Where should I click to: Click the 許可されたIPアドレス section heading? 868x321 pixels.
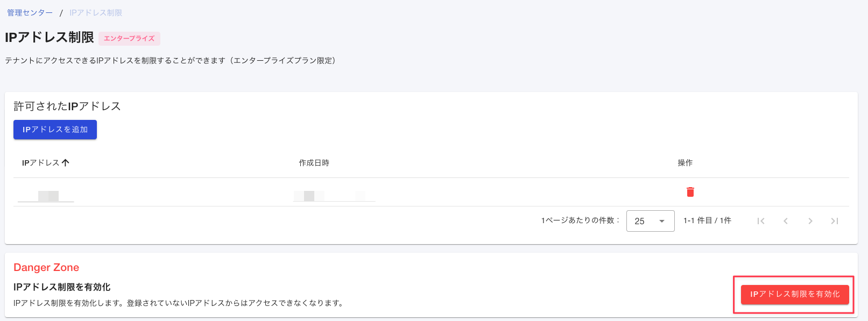(67, 106)
